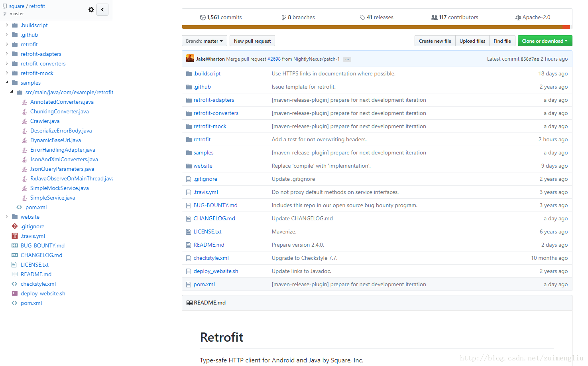Click the Travis icon beside .travis.yml in the sidebar

click(x=15, y=236)
